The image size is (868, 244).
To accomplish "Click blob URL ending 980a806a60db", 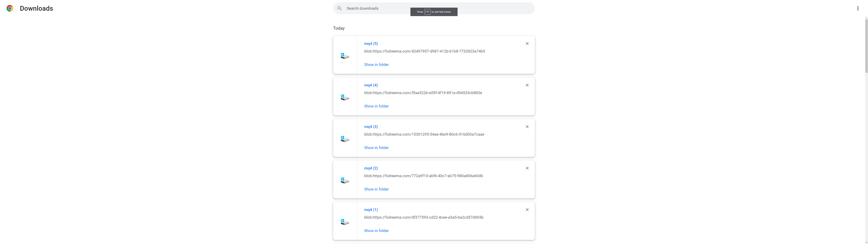I will coord(423,176).
